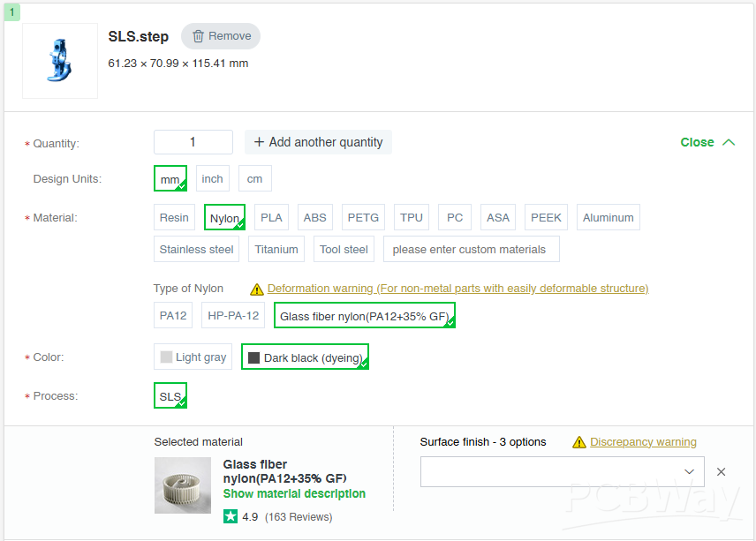Choose the Light gray color swatch

[193, 357]
